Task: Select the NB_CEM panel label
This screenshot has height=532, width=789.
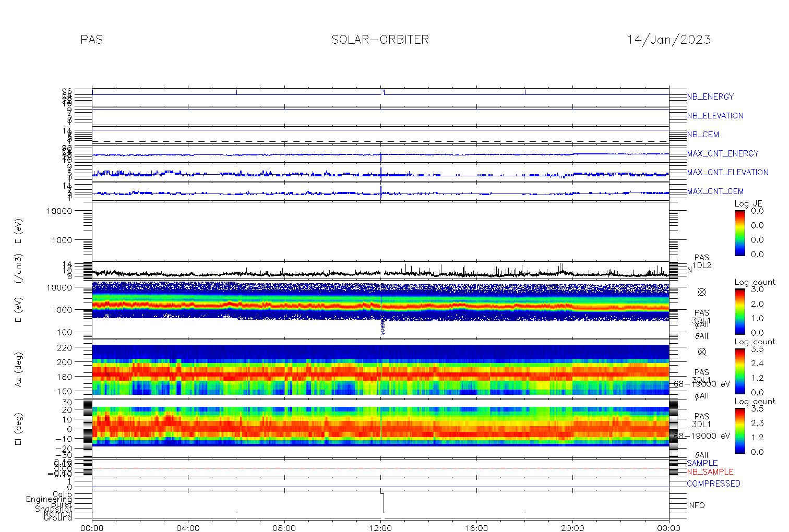Action: click(703, 135)
